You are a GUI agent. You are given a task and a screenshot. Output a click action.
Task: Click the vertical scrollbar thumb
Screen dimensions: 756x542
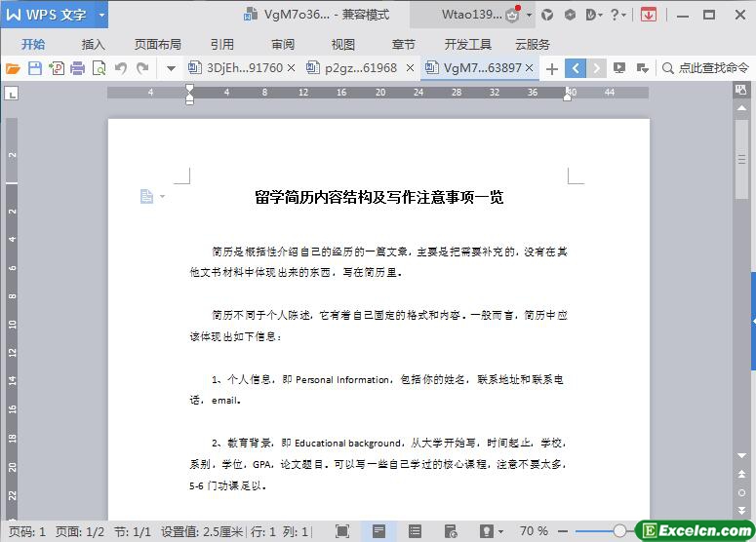[x=741, y=159]
